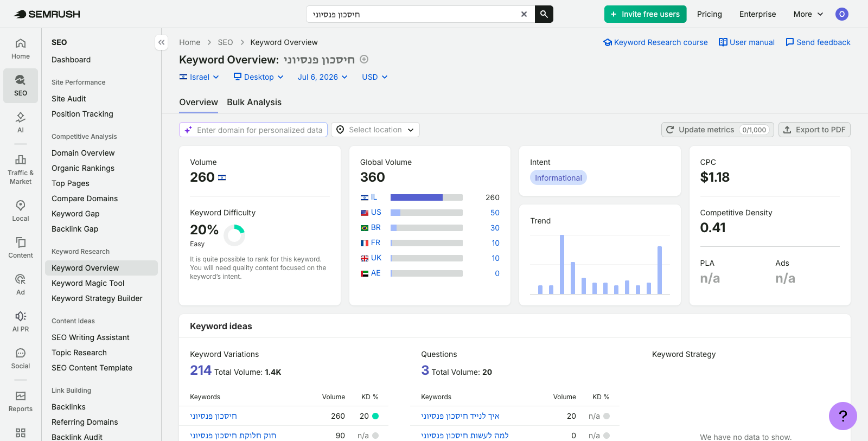Click the domain input for personalized data

click(x=253, y=130)
